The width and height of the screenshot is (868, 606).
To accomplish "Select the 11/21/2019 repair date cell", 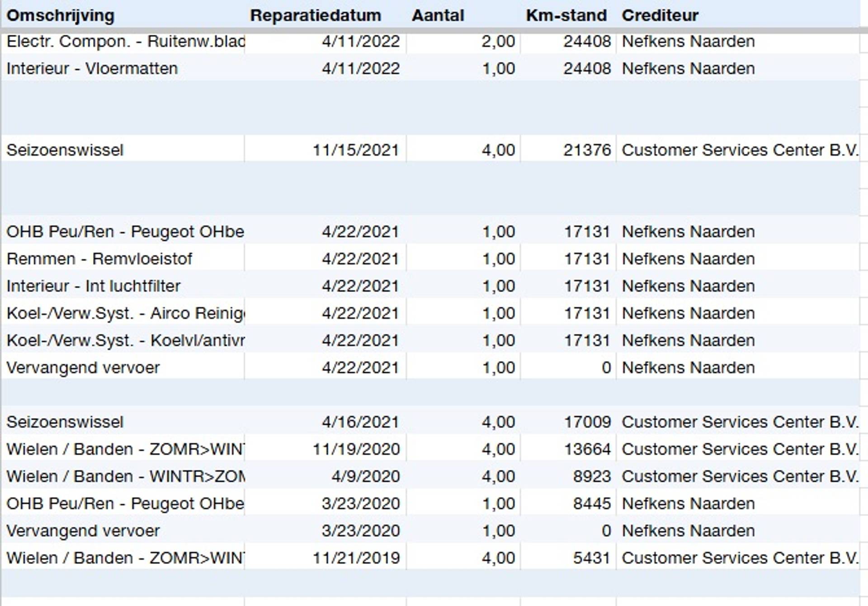I will 356,558.
